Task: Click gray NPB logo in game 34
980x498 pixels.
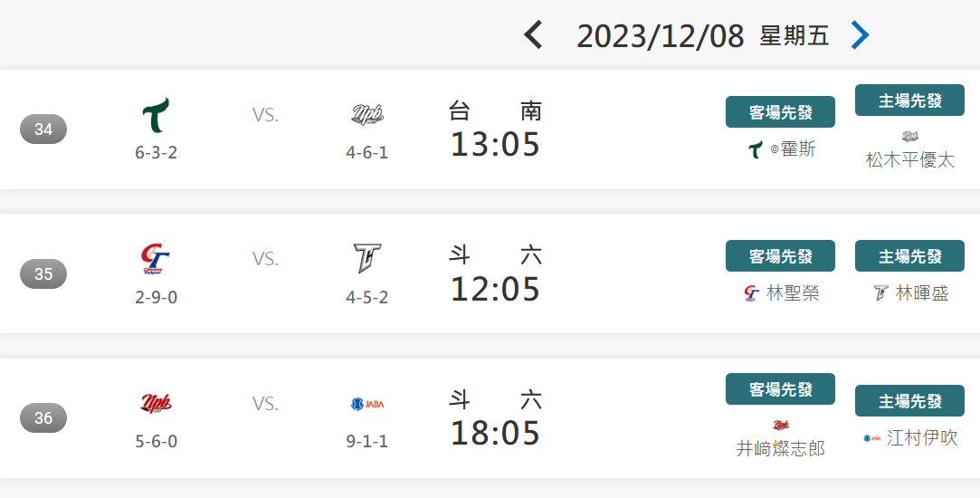Action: coord(366,115)
